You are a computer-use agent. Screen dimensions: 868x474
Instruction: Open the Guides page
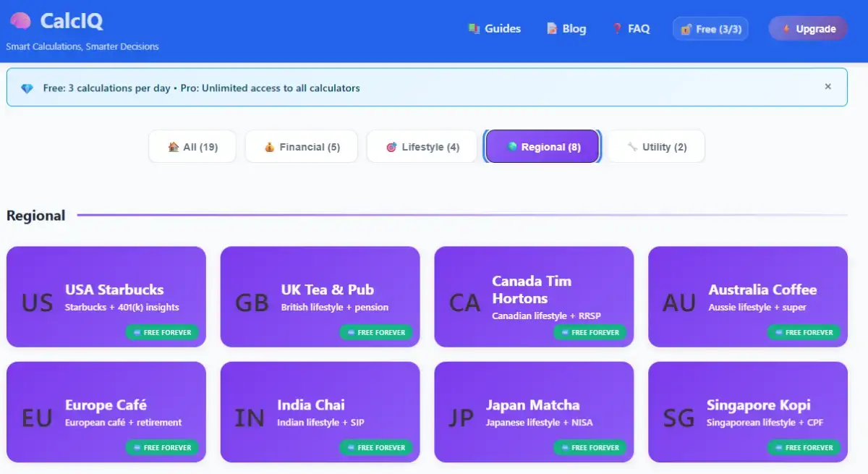495,29
